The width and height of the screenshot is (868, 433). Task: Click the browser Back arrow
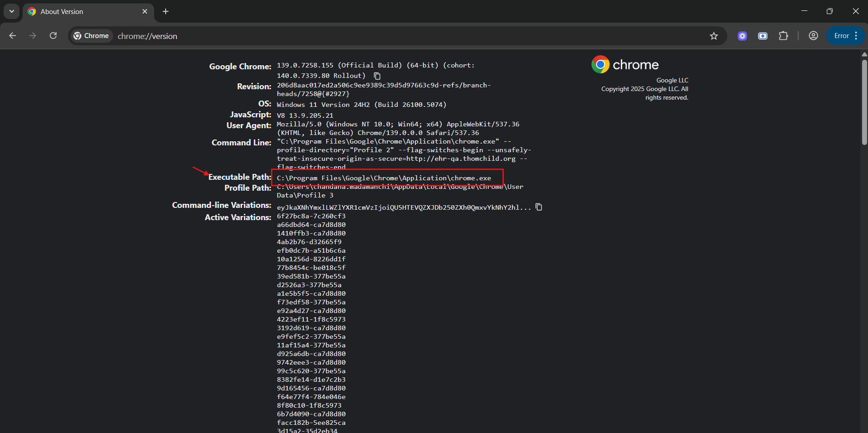point(13,36)
